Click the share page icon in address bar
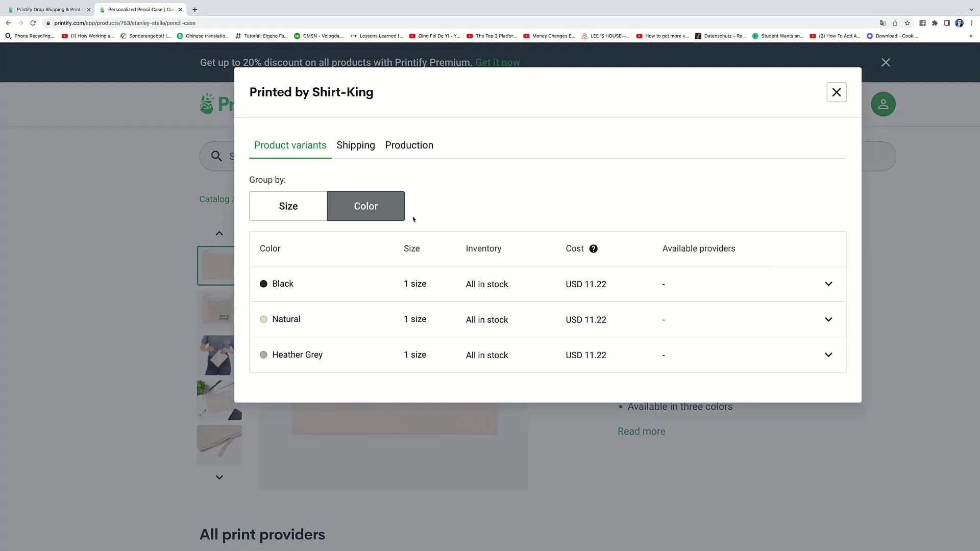 895,23
